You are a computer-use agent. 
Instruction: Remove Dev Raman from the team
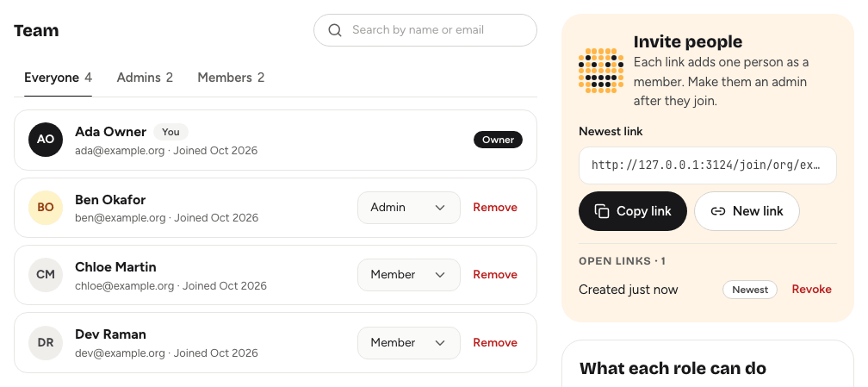pyautogui.click(x=495, y=343)
